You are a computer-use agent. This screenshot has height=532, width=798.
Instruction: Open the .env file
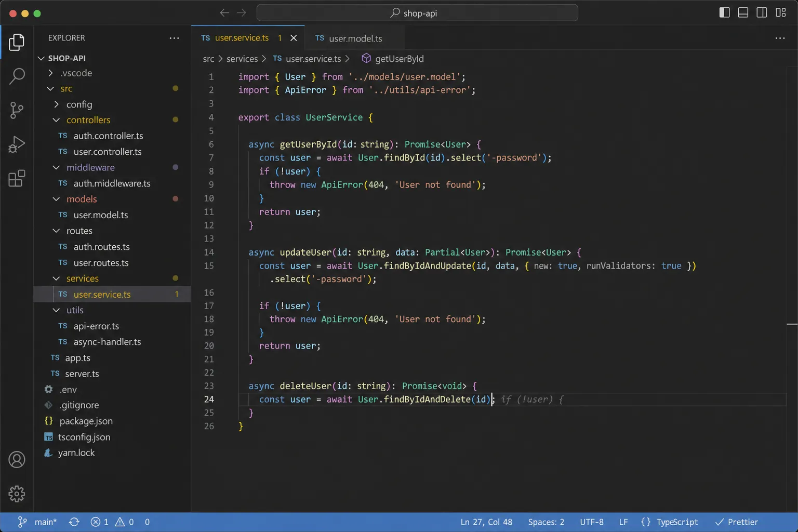(112, 390)
